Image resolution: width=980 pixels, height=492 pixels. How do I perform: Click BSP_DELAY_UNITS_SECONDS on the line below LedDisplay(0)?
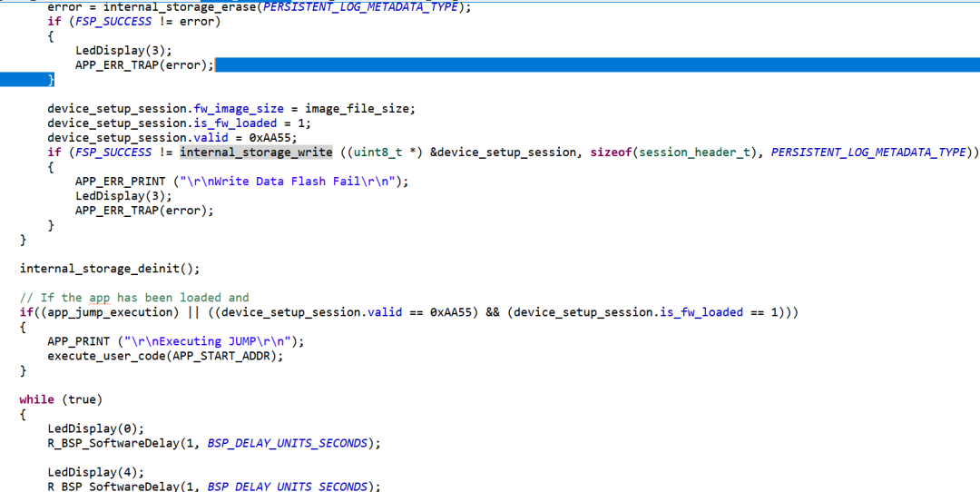coord(288,443)
